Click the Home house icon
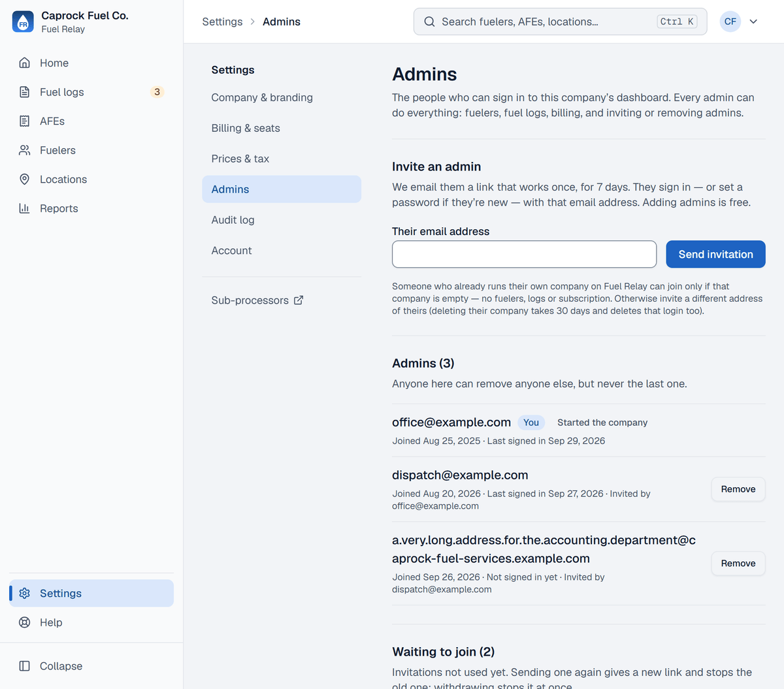Image resolution: width=784 pixels, height=689 pixels. pyautogui.click(x=25, y=63)
